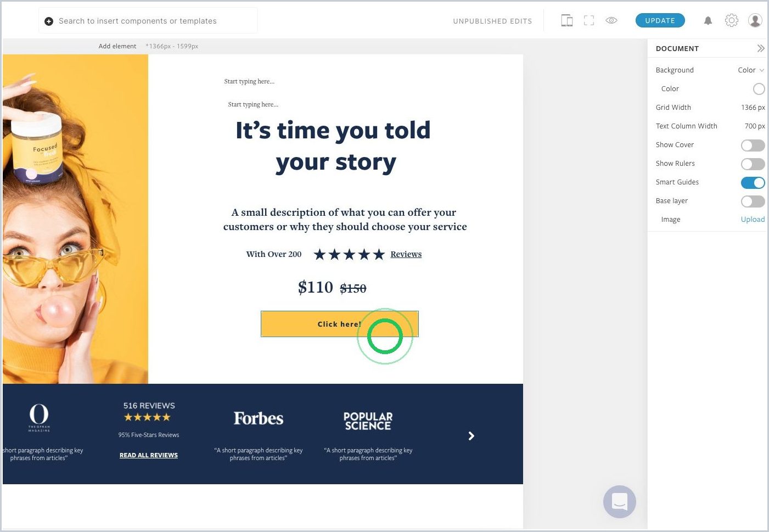Click the search components input field

pos(148,21)
